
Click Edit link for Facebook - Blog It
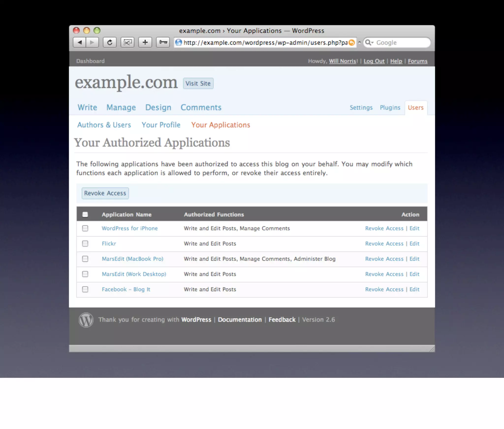414,289
